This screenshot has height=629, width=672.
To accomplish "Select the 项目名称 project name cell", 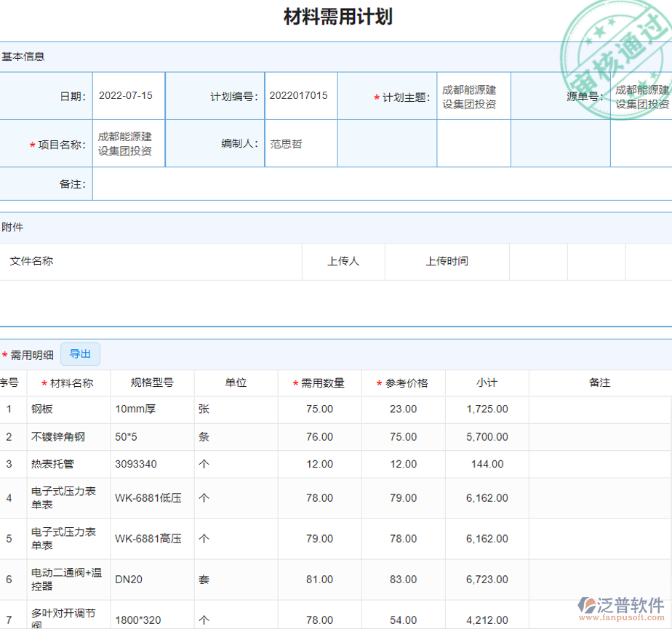I will tap(128, 143).
